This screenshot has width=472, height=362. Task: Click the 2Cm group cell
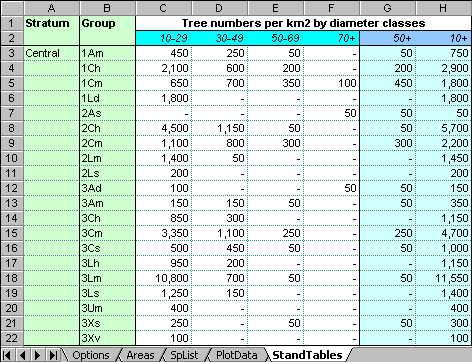(x=107, y=143)
